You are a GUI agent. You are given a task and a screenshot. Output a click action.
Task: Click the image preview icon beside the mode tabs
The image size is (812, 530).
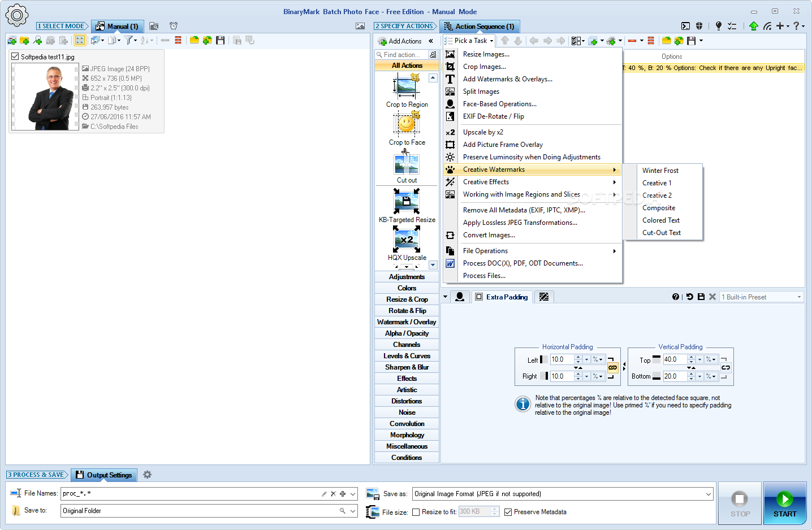360,26
